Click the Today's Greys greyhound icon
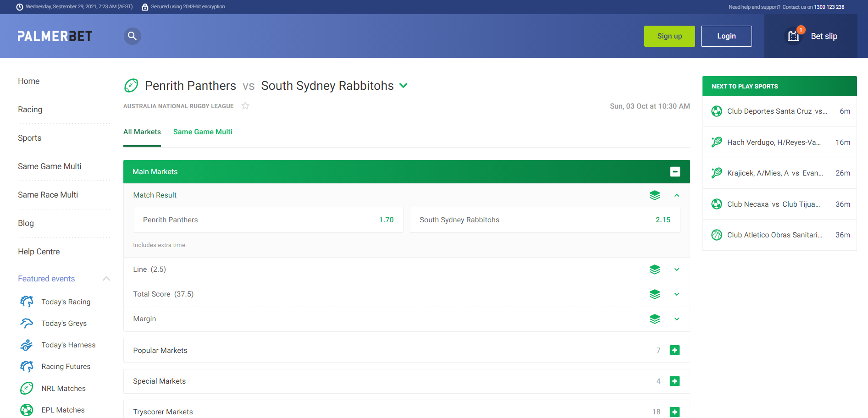868x418 pixels. (27, 323)
